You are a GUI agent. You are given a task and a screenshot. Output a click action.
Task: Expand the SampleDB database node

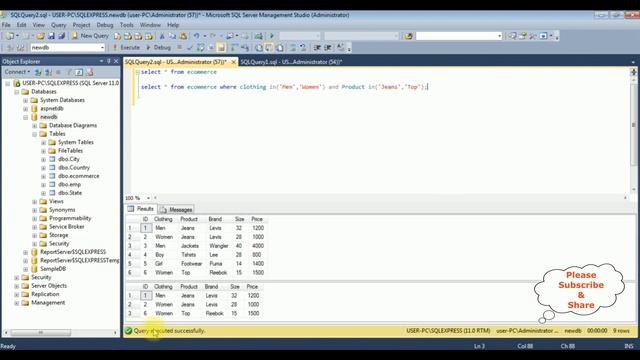(26, 269)
